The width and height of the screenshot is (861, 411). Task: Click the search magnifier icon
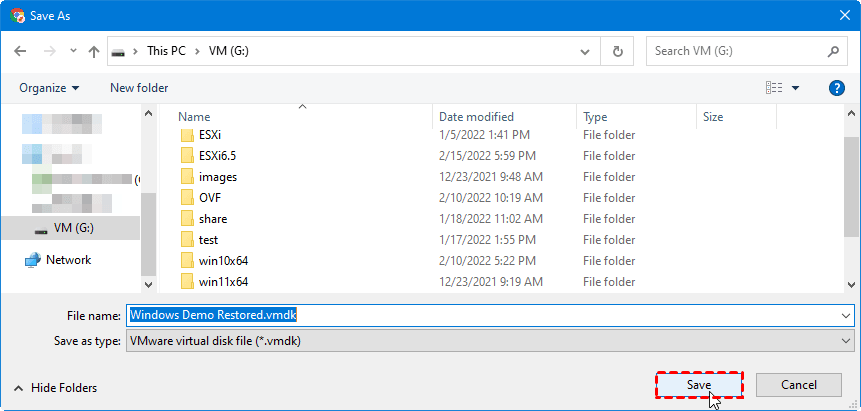(x=833, y=51)
